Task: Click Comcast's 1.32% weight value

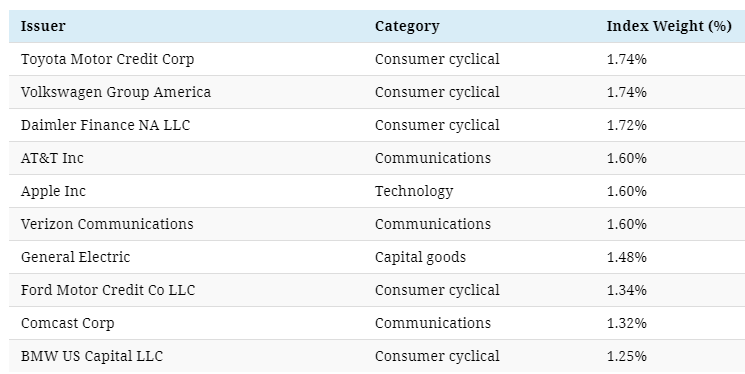Action: 626,323
